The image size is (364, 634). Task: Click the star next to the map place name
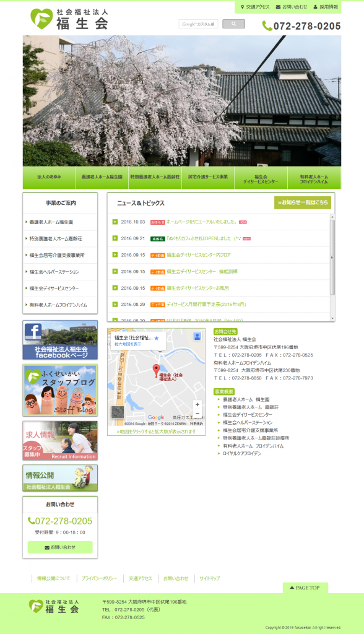coord(157,338)
